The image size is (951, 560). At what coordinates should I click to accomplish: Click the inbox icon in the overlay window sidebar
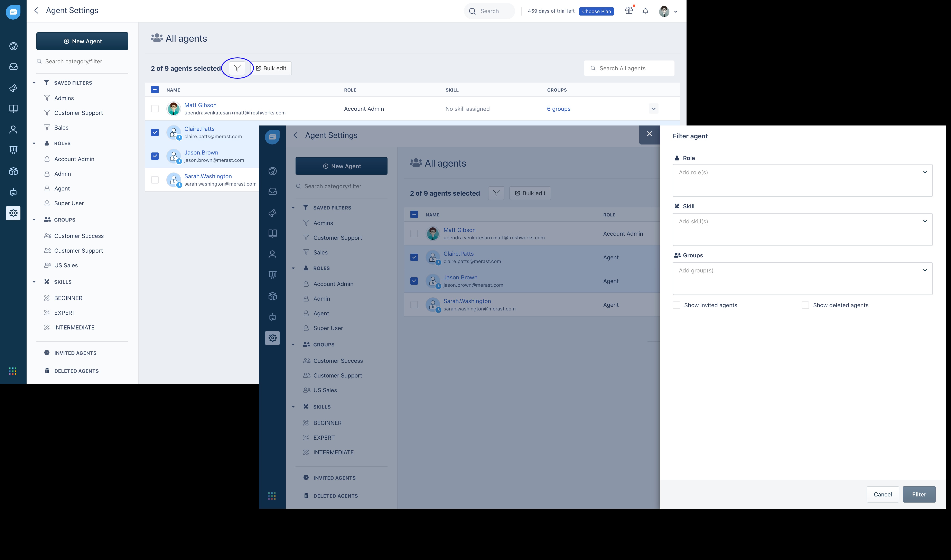[x=272, y=191]
